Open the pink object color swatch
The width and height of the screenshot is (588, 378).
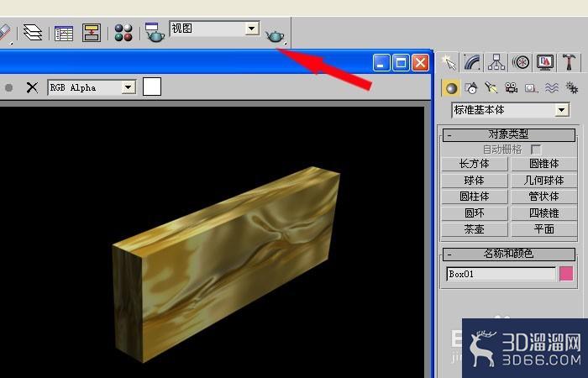[x=566, y=274]
